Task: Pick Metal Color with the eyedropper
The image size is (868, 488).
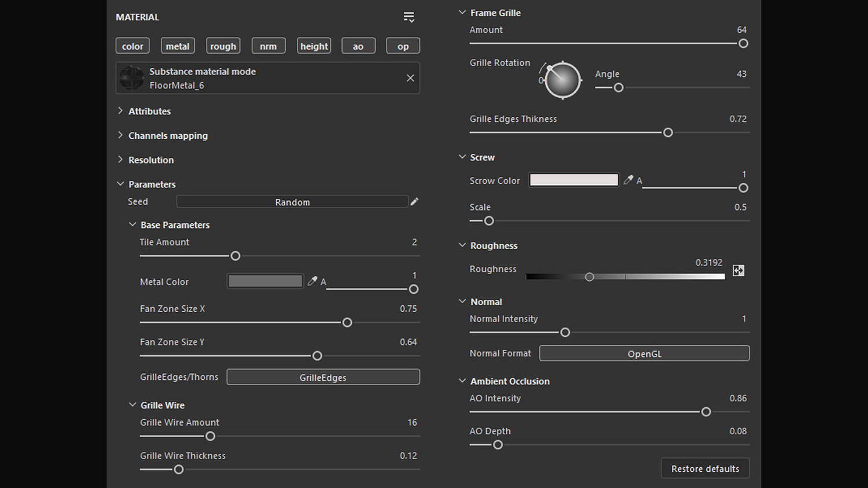Action: point(312,282)
